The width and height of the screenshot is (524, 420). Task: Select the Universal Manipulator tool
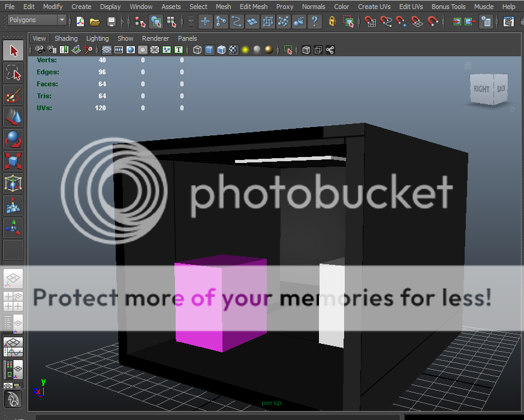(13, 183)
